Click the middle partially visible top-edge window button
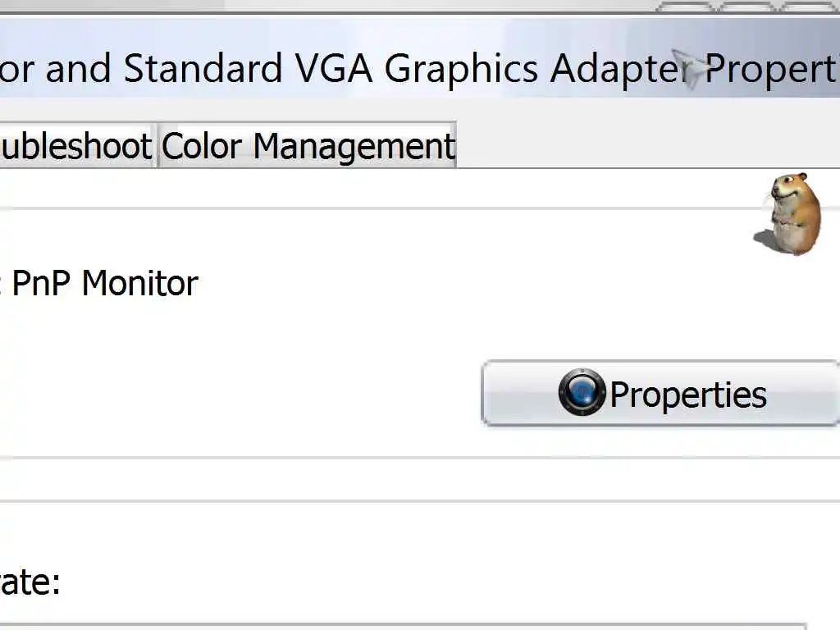Viewport: 840px width, 630px height. pos(748,6)
